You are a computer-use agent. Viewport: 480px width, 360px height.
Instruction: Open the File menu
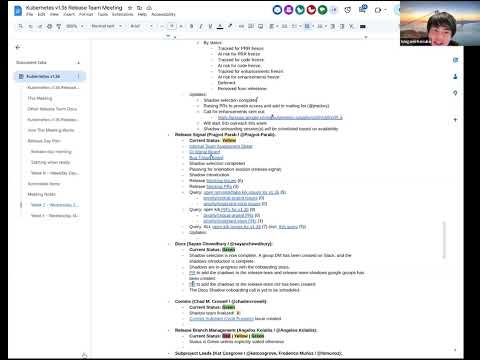30,14
